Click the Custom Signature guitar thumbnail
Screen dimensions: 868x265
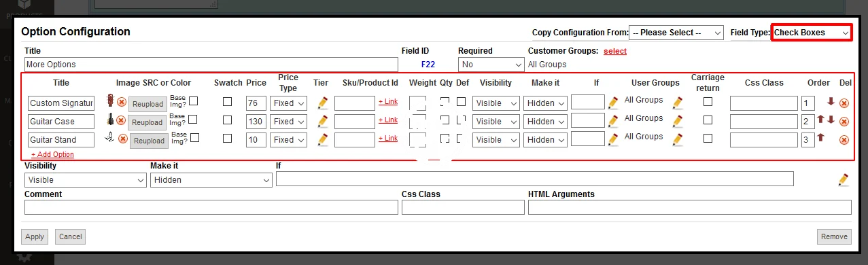(x=109, y=101)
